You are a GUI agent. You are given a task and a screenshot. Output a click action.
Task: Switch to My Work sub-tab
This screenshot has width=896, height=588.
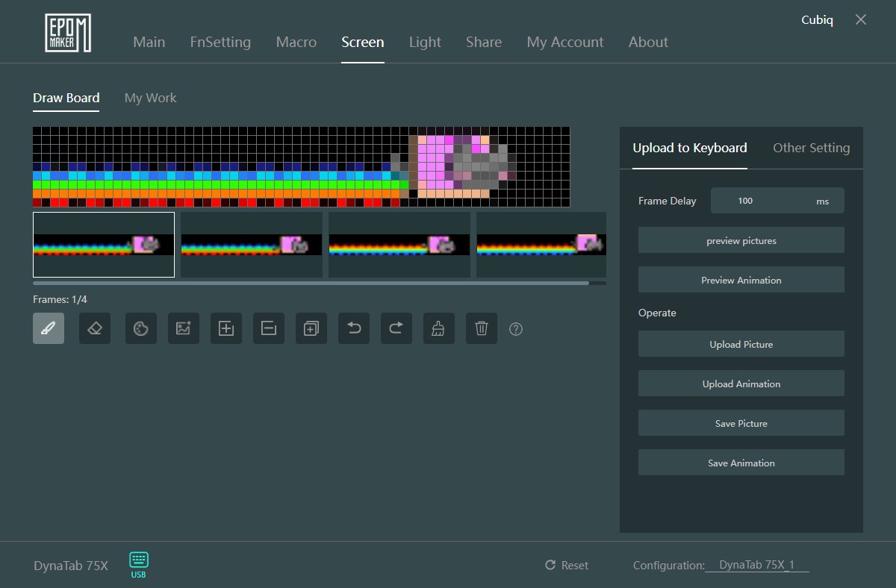[x=151, y=98]
